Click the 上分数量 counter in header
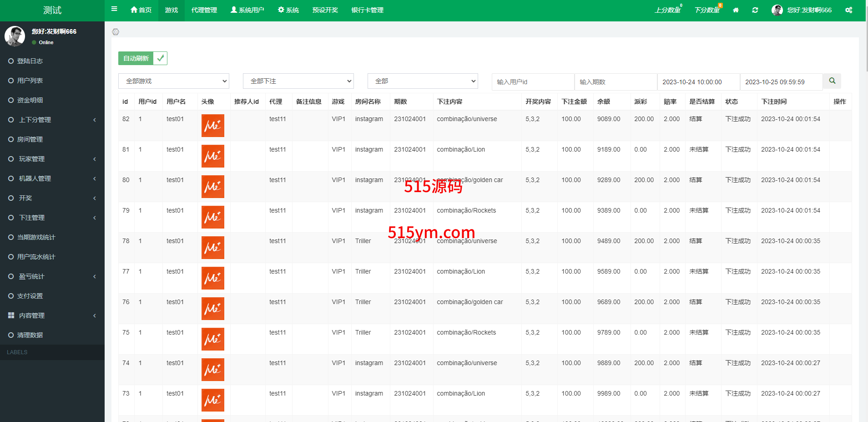The height and width of the screenshot is (422, 868). (x=668, y=10)
